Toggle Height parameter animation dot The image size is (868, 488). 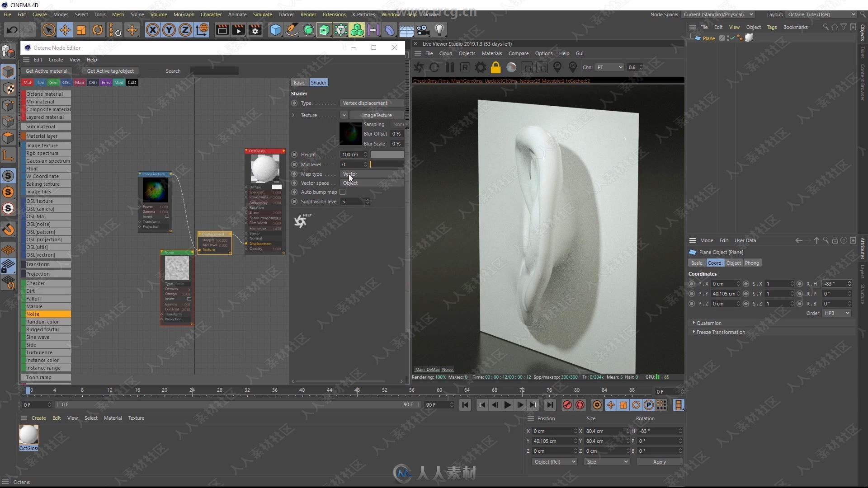pyautogui.click(x=295, y=155)
